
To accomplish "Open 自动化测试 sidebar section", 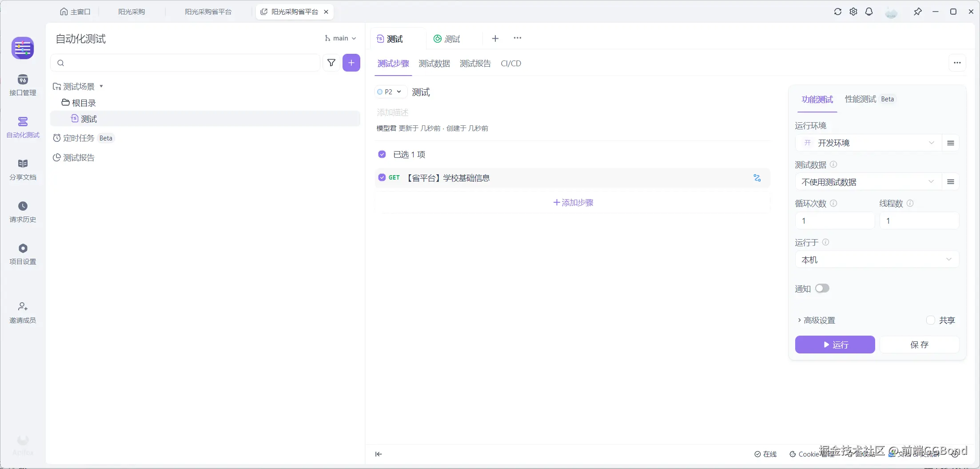I will [23, 128].
